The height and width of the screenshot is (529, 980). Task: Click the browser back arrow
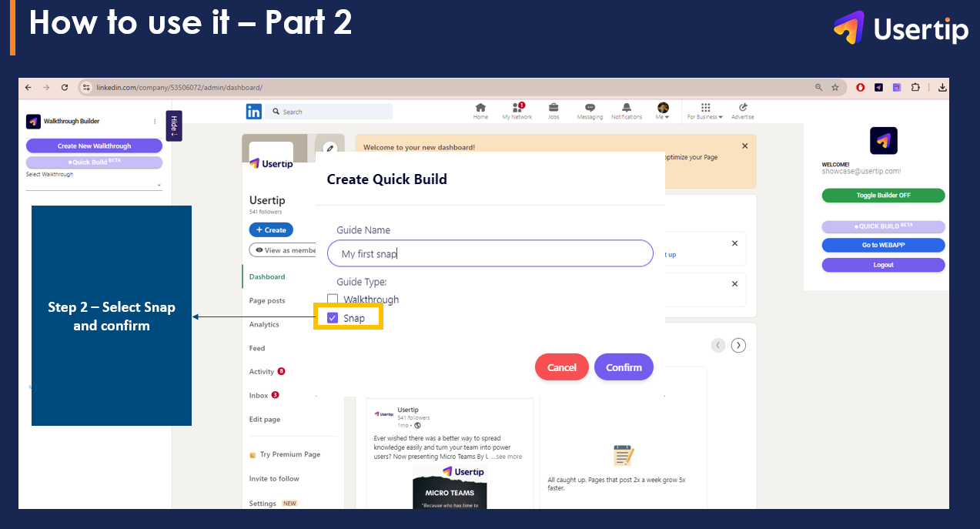(x=28, y=88)
